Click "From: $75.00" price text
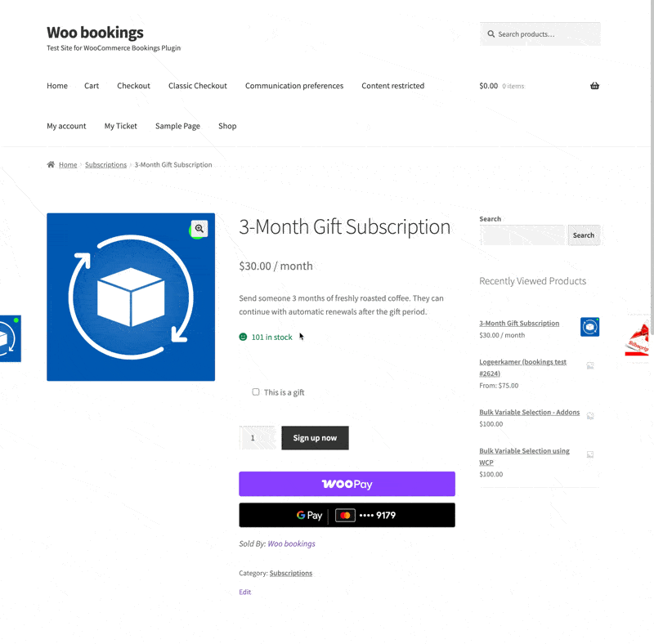The width and height of the screenshot is (654, 644). coord(499,386)
